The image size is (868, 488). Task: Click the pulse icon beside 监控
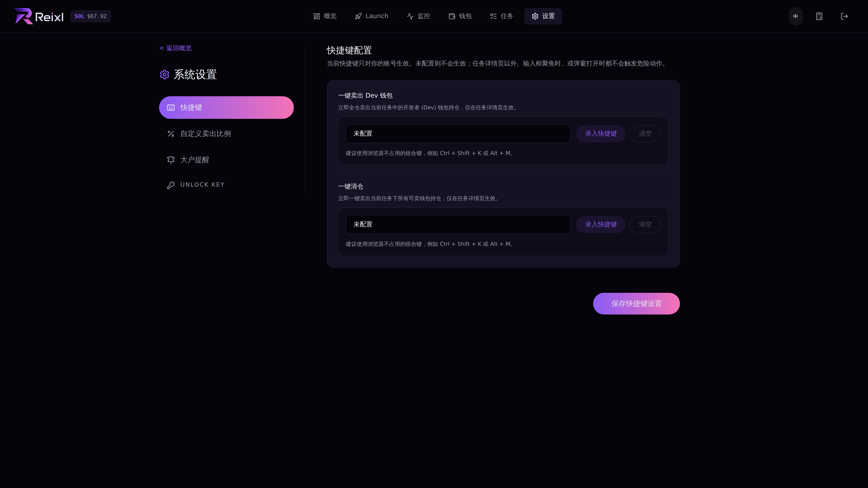(x=410, y=16)
